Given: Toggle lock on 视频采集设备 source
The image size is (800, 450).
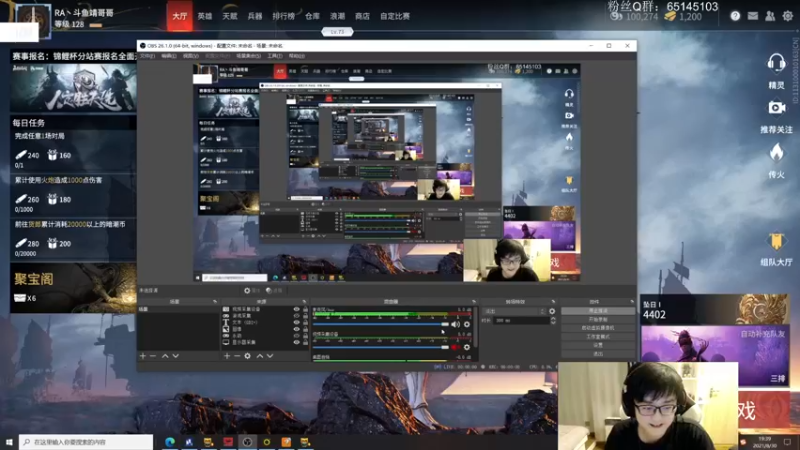Looking at the screenshot, I should [305, 309].
